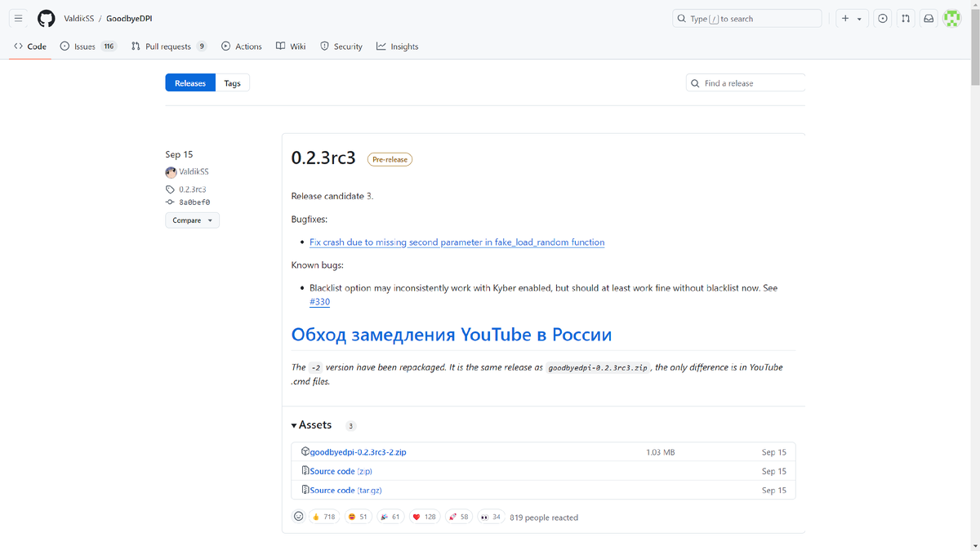Expand the create new dropdown arrow
This screenshot has width=980, height=551.
(x=859, y=19)
